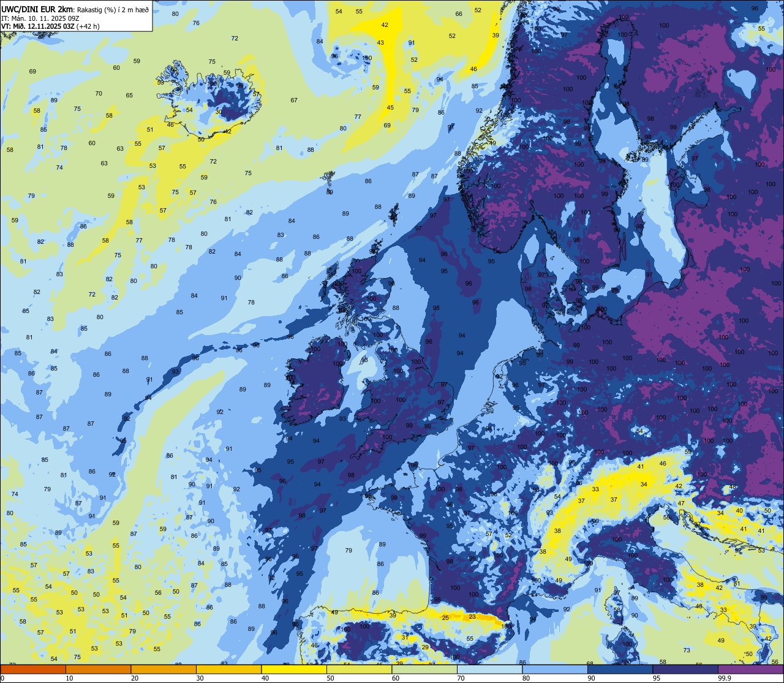Click the legend tick label 10
This screenshot has width=784, height=683.
coord(69,678)
